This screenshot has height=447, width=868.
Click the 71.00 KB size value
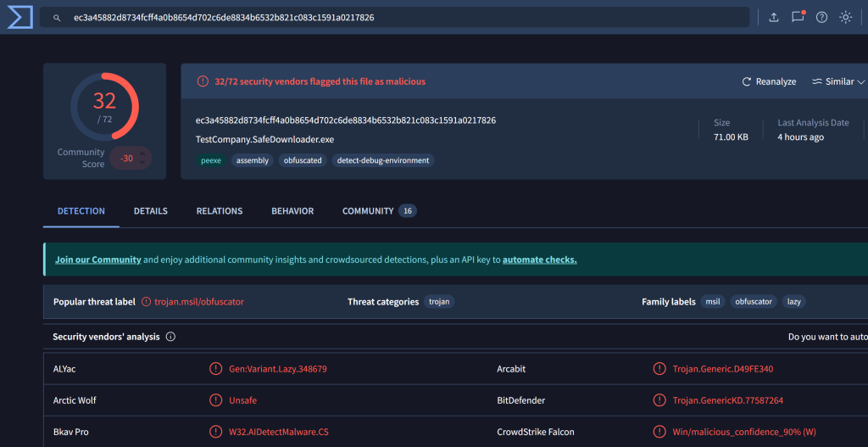coord(731,137)
